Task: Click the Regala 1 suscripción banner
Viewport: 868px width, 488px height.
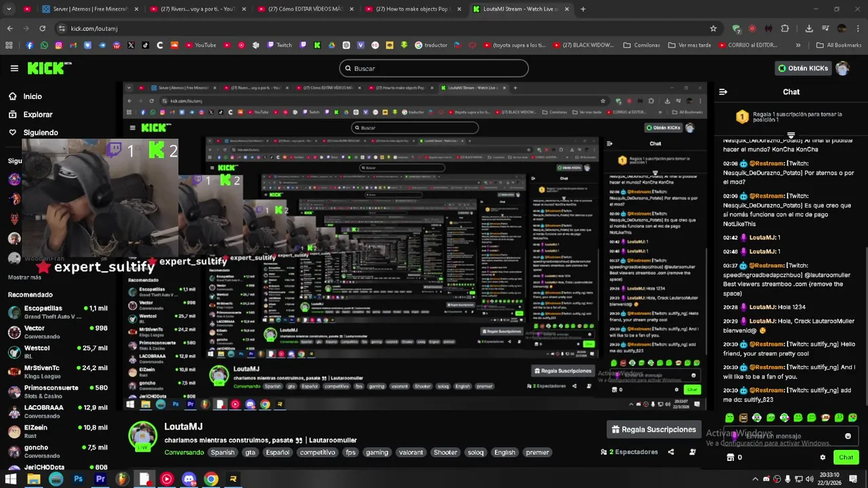Action: click(x=791, y=117)
